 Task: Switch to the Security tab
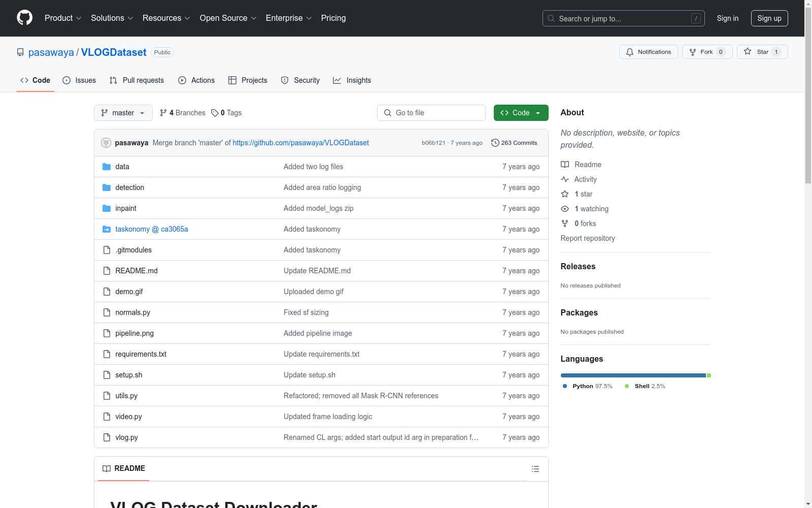(x=300, y=80)
